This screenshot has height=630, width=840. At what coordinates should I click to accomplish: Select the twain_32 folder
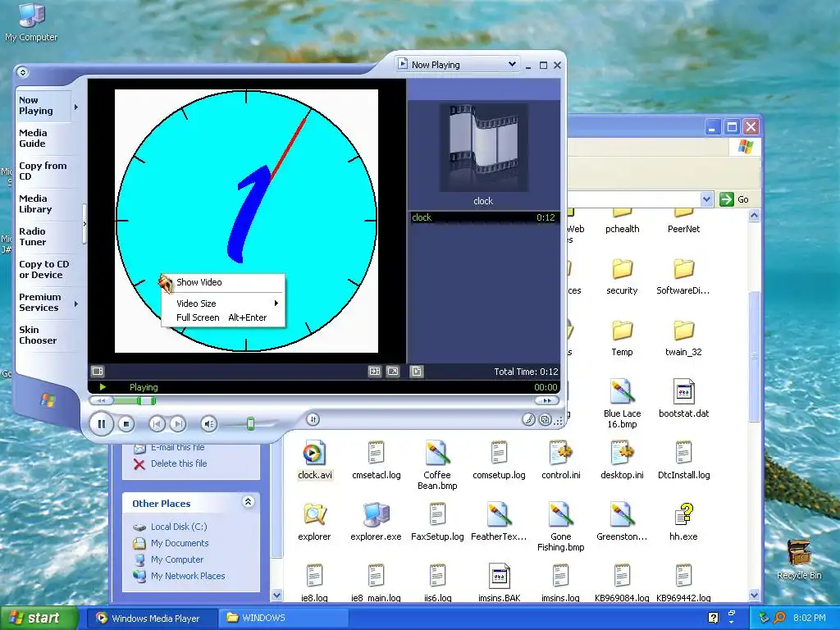pyautogui.click(x=683, y=338)
